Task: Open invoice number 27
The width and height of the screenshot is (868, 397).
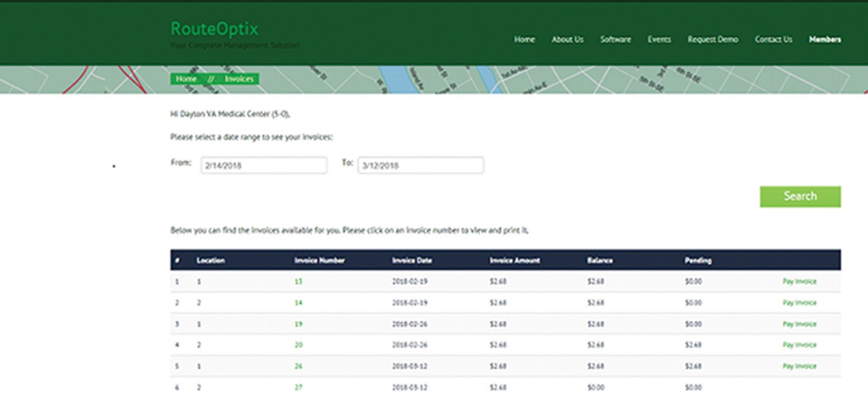Action: click(298, 386)
